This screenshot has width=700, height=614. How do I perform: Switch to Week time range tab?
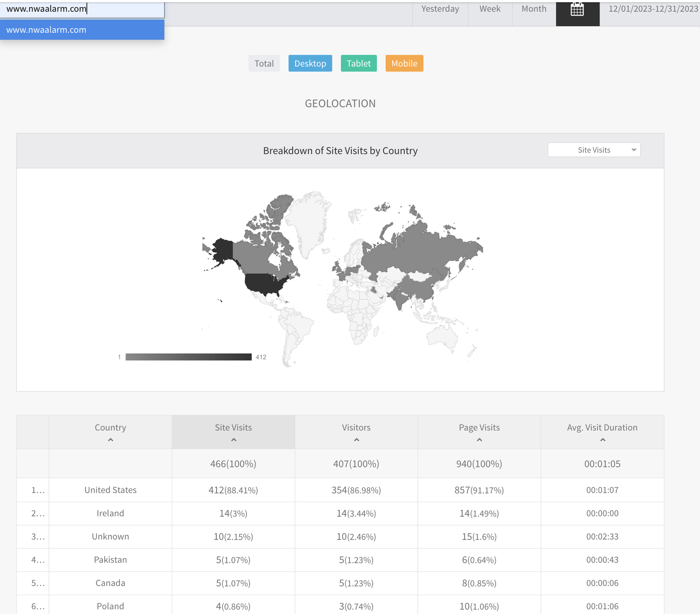[x=490, y=9]
